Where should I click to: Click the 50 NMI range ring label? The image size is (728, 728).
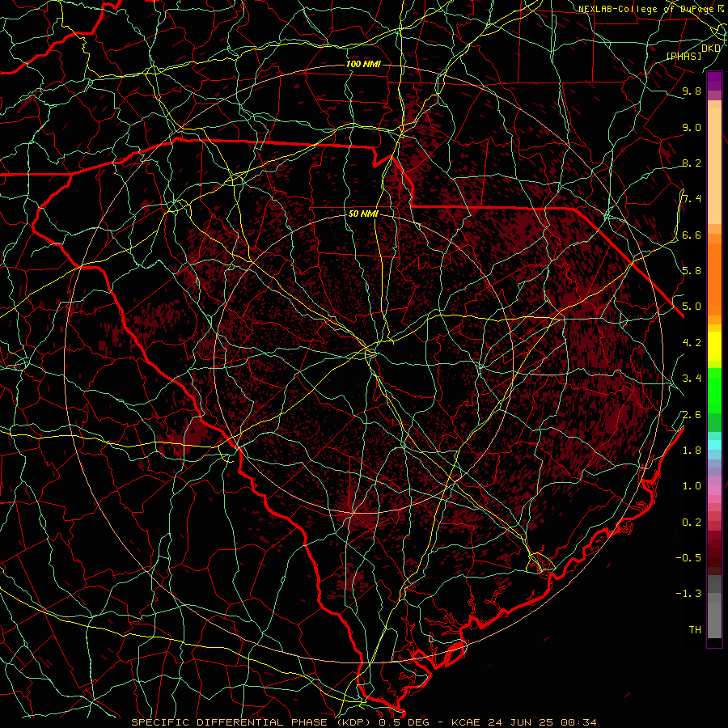(363, 214)
